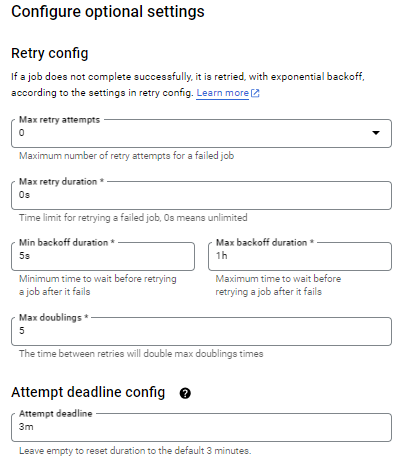Select the Max doublings input box

[201, 331]
